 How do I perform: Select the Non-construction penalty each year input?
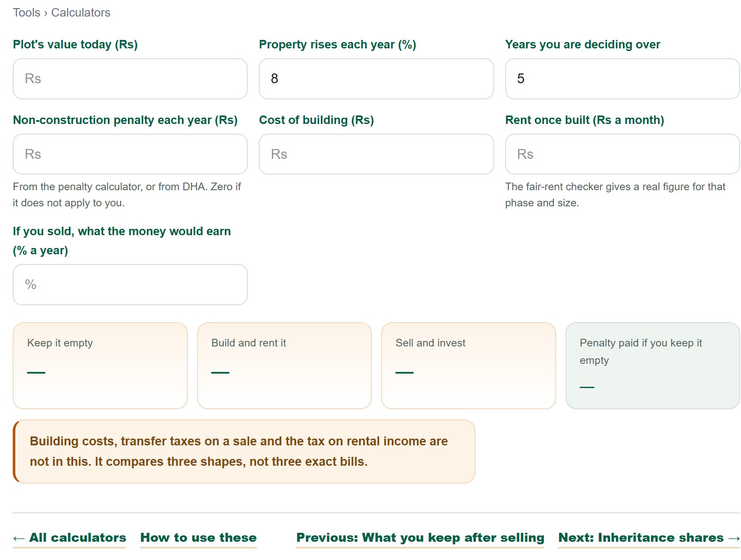tap(130, 154)
